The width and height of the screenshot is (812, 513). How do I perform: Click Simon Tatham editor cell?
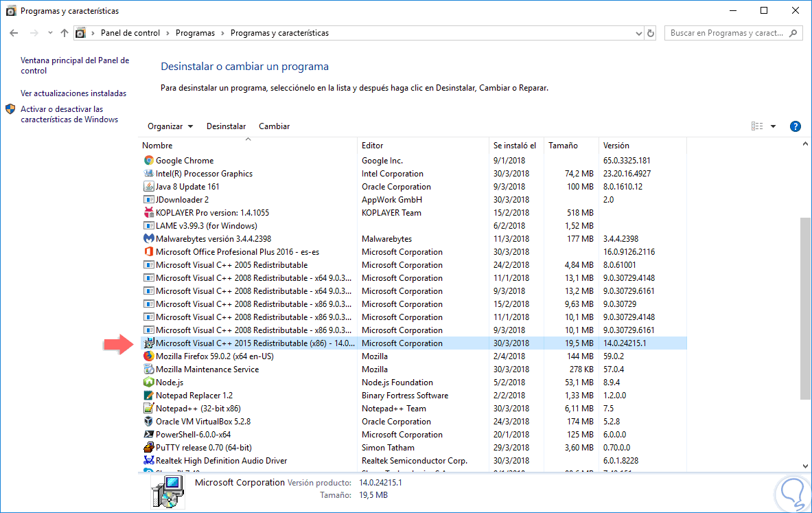tap(388, 448)
